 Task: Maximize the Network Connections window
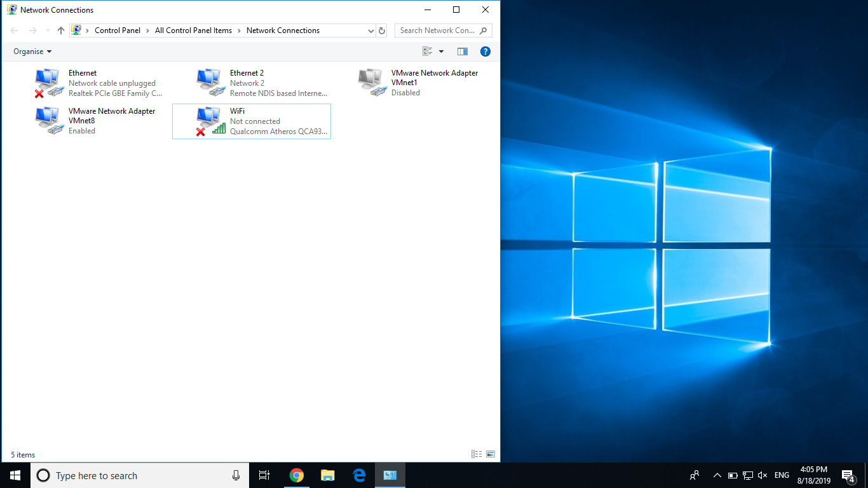456,10
